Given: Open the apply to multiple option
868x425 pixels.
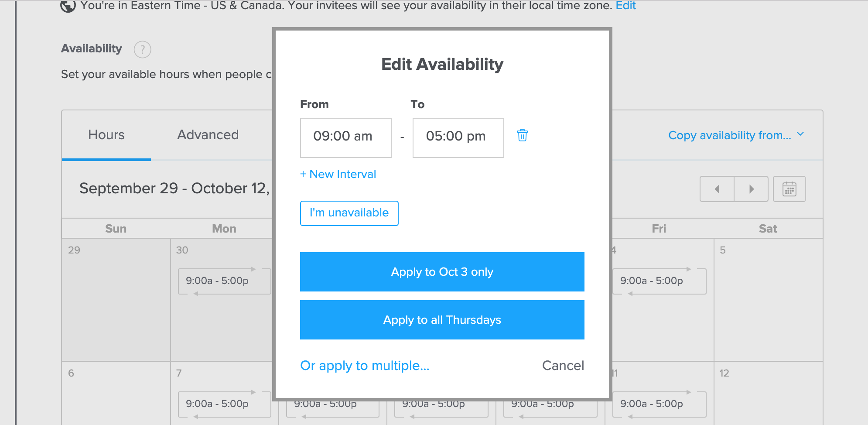Looking at the screenshot, I should click(x=364, y=366).
